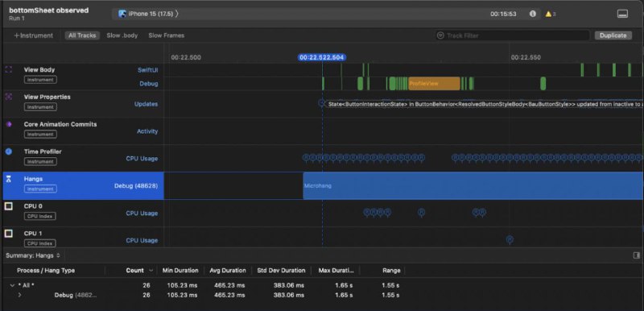Click the Avg Duration column header
This screenshot has height=311, width=644.
point(228,271)
